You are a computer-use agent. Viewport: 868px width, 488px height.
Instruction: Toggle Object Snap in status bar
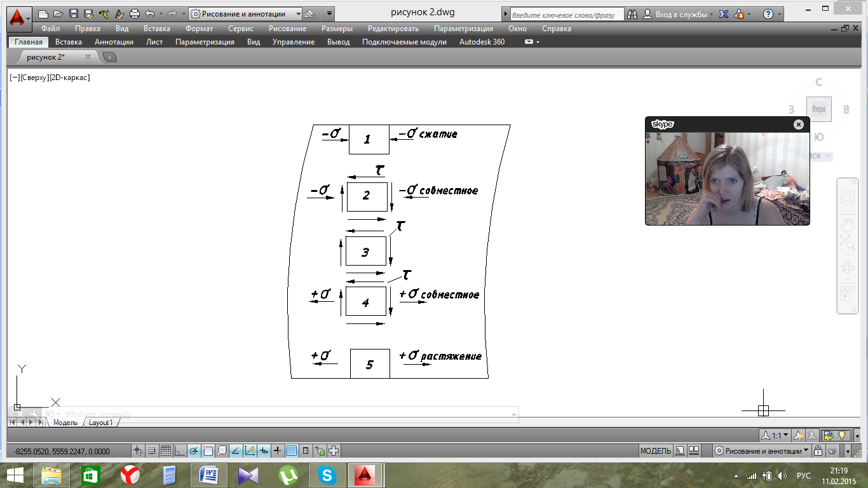pyautogui.click(x=208, y=451)
